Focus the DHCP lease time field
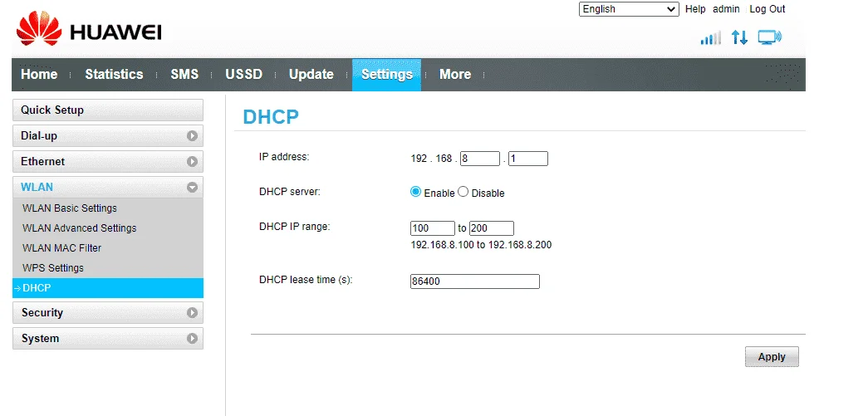Viewport: 868px width, 416px height. point(475,281)
